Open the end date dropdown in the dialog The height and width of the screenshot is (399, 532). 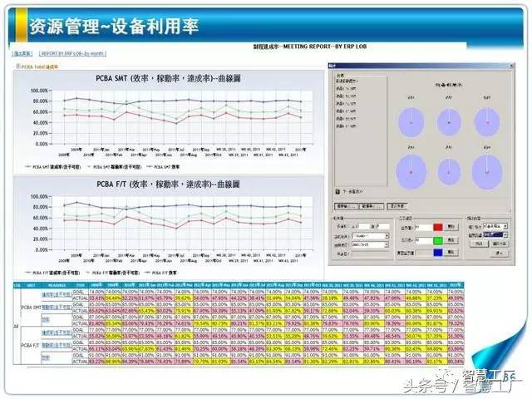tap(387, 246)
